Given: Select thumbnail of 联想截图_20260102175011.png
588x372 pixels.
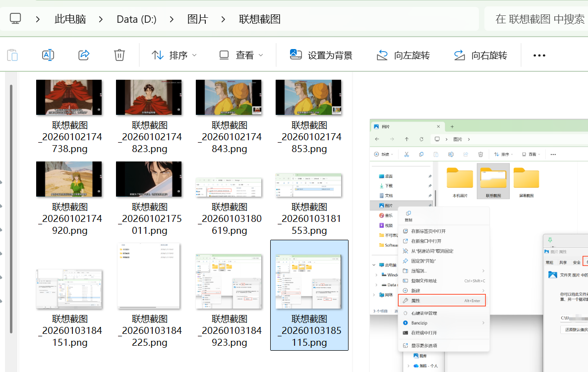Looking at the screenshot, I should pyautogui.click(x=149, y=179).
